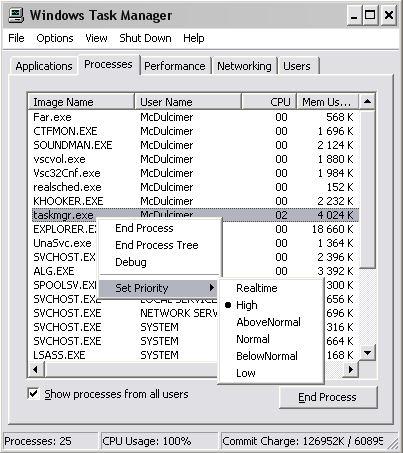Click the Task Manager title bar icon
This screenshot has width=403, height=453.
(16, 15)
